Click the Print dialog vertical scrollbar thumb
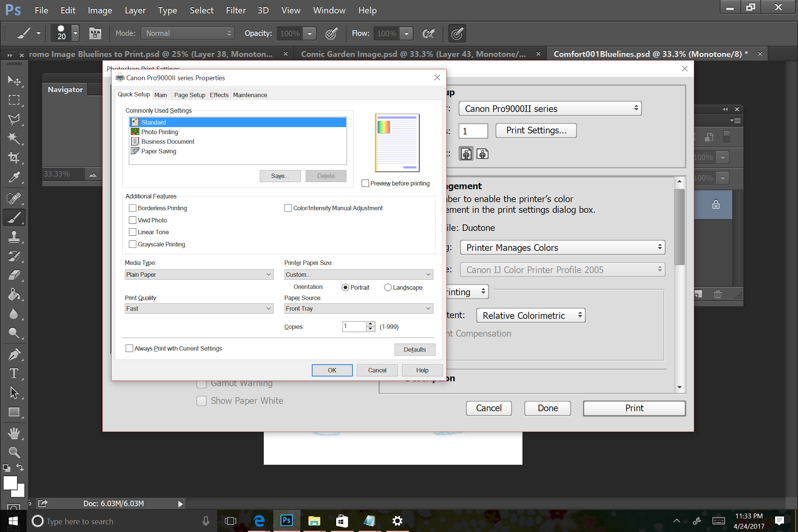This screenshot has width=798, height=532. (x=679, y=227)
